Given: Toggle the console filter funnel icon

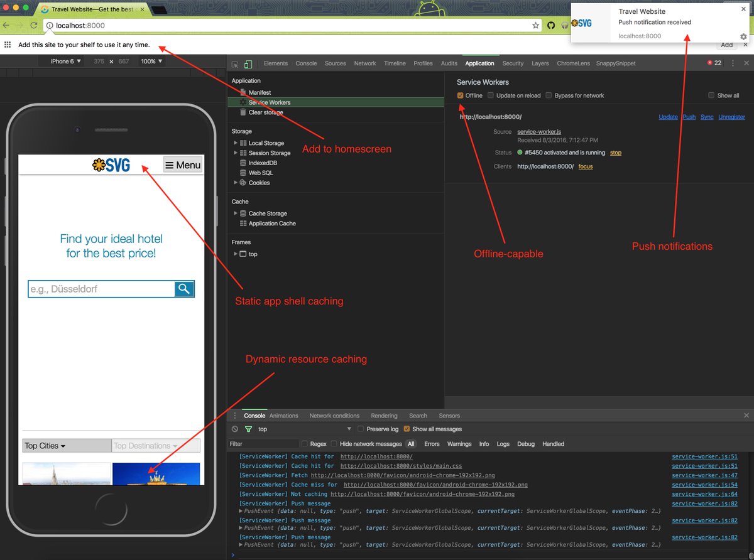Looking at the screenshot, I should point(248,429).
